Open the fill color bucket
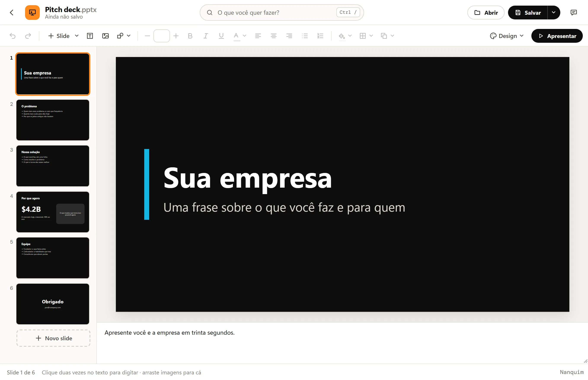The width and height of the screenshot is (588, 380). (342, 36)
